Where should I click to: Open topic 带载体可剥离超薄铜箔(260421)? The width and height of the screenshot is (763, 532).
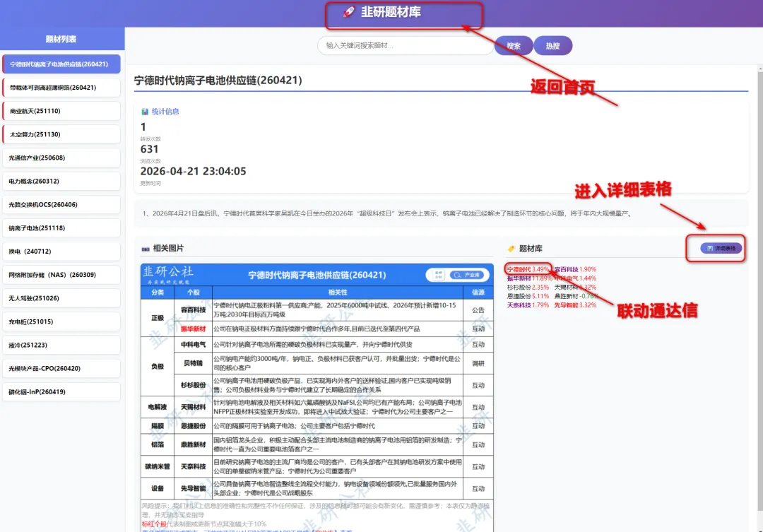coord(61,88)
